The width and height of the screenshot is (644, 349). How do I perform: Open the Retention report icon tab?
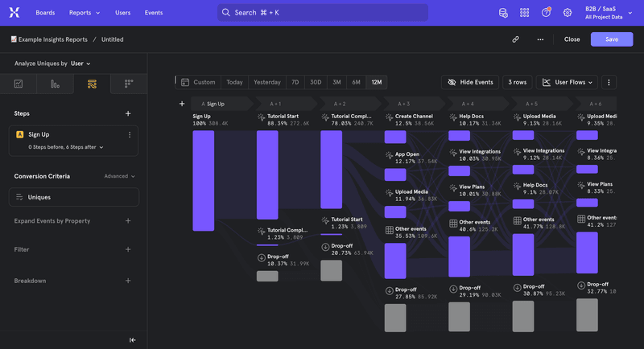point(128,84)
